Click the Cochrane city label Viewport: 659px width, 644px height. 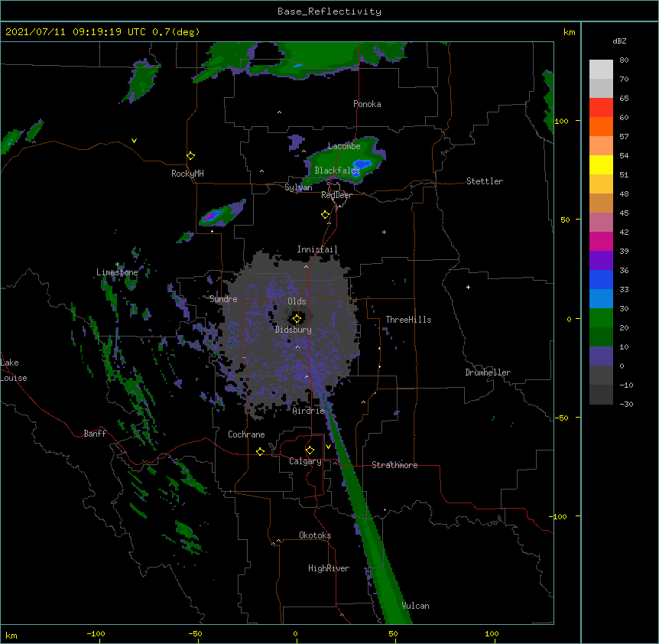tap(246, 434)
